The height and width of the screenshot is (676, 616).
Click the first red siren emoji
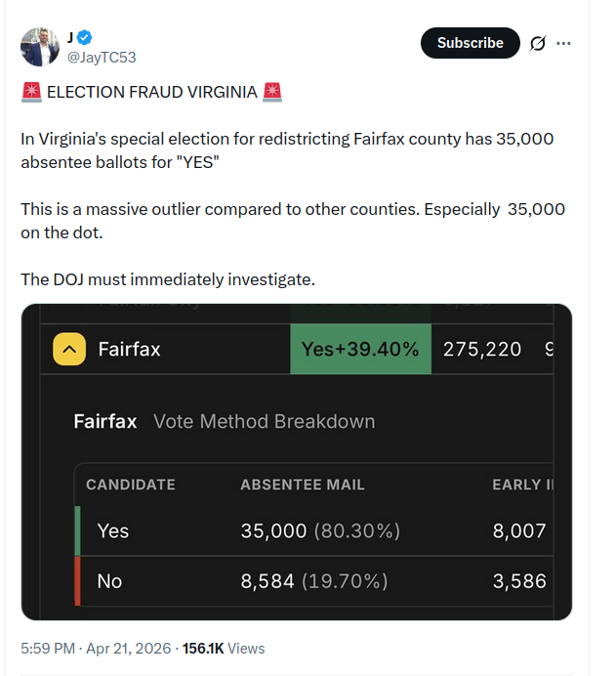tap(31, 92)
